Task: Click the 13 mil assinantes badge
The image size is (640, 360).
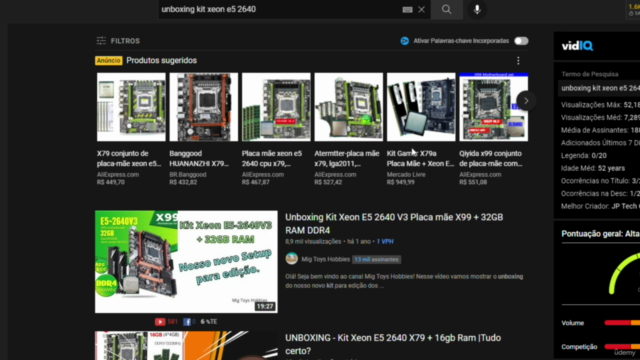Action: pos(376,259)
